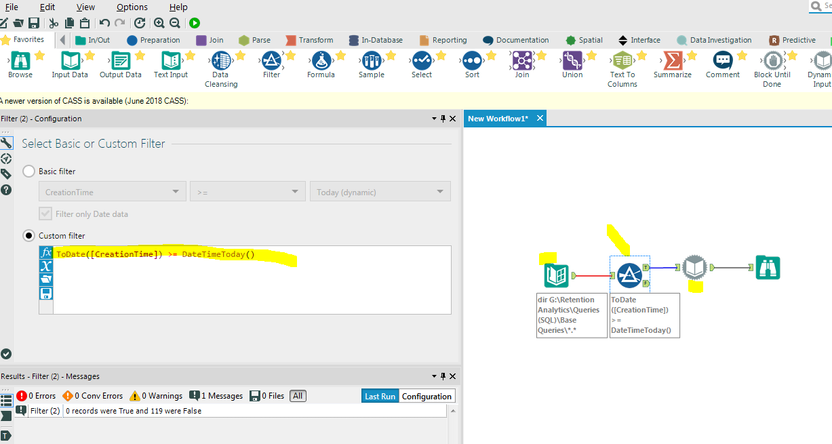Click the Paste clipboard icon

point(84,23)
